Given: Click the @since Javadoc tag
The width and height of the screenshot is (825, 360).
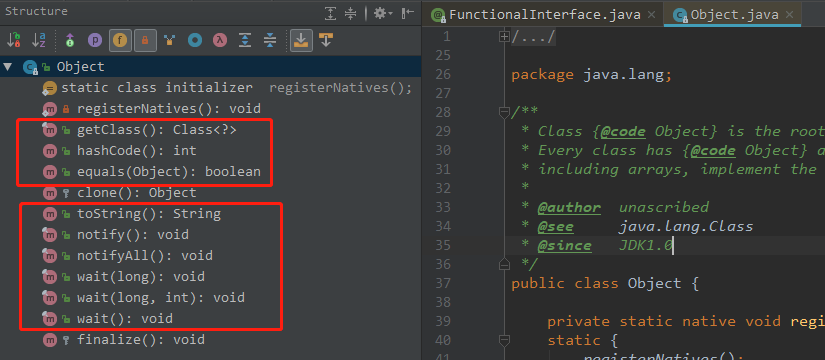Looking at the screenshot, I should point(564,246).
